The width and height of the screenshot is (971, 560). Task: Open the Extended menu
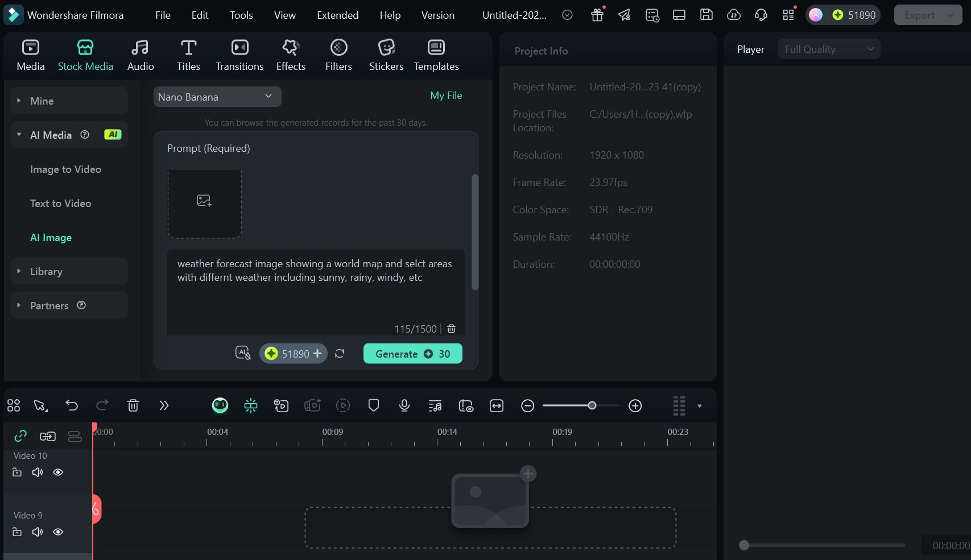337,15
